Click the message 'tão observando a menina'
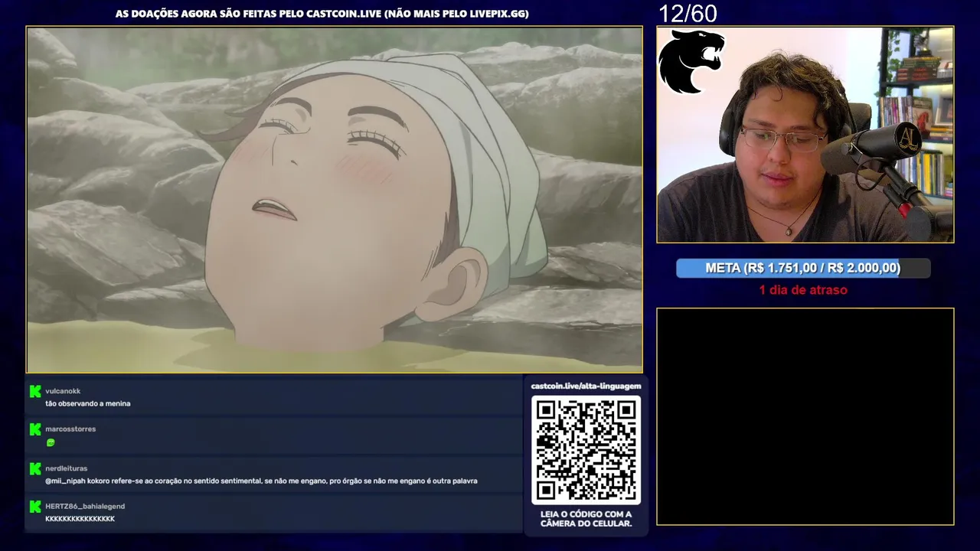The width and height of the screenshot is (980, 551). point(88,403)
